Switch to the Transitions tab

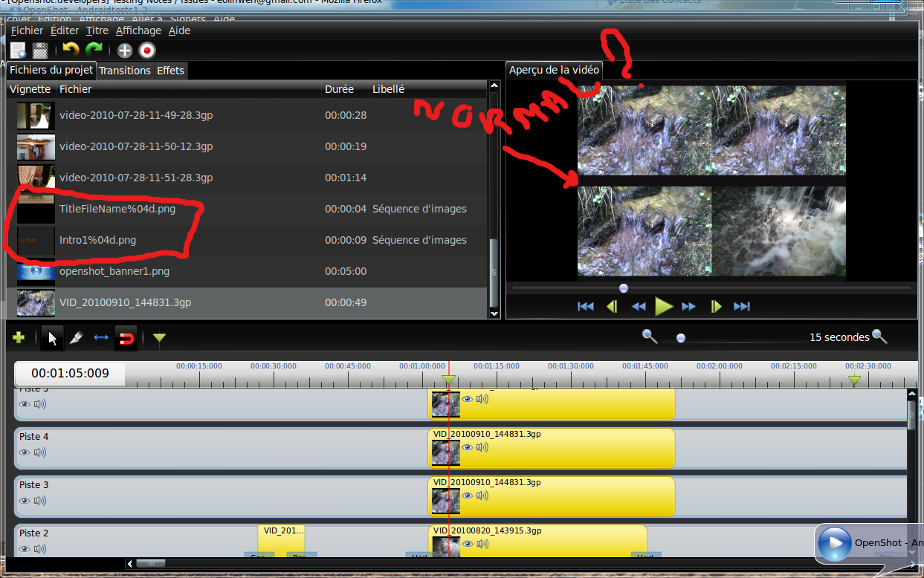pos(125,71)
